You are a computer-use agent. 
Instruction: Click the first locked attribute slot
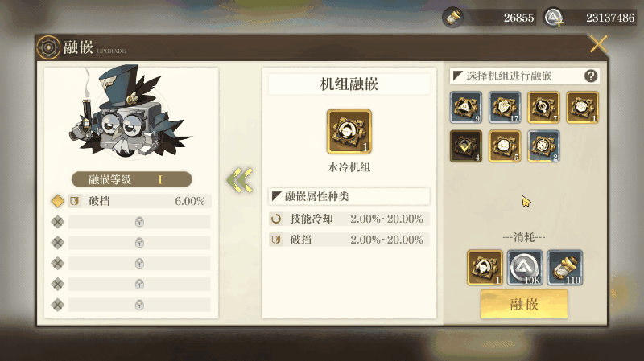[139, 222]
